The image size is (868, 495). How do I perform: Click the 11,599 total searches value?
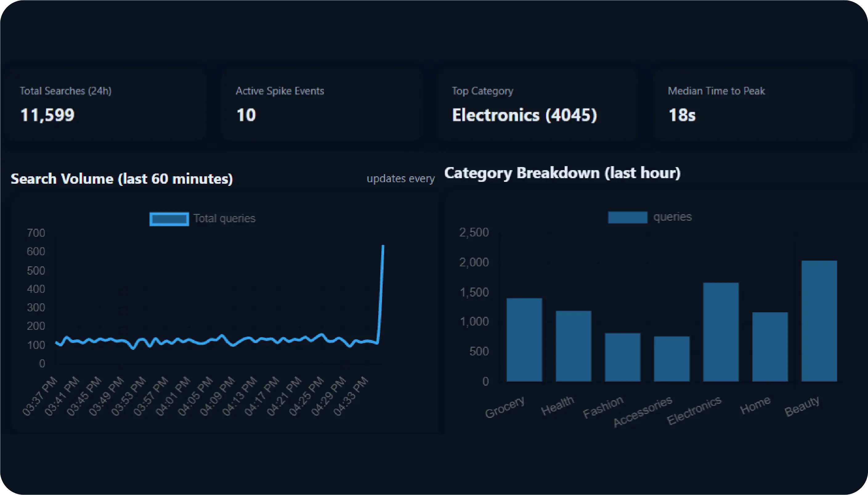pos(47,115)
